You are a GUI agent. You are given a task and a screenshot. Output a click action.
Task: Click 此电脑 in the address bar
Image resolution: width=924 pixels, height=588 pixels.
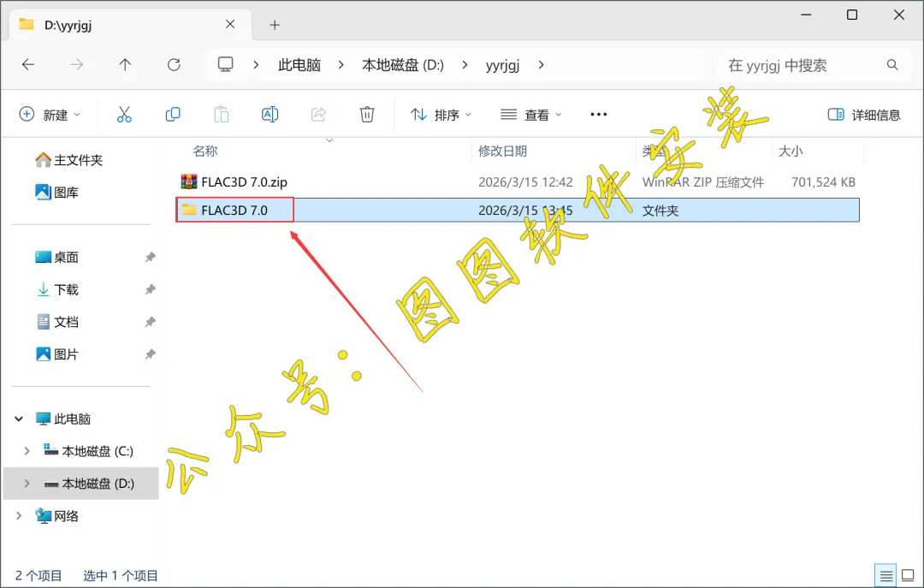click(299, 65)
